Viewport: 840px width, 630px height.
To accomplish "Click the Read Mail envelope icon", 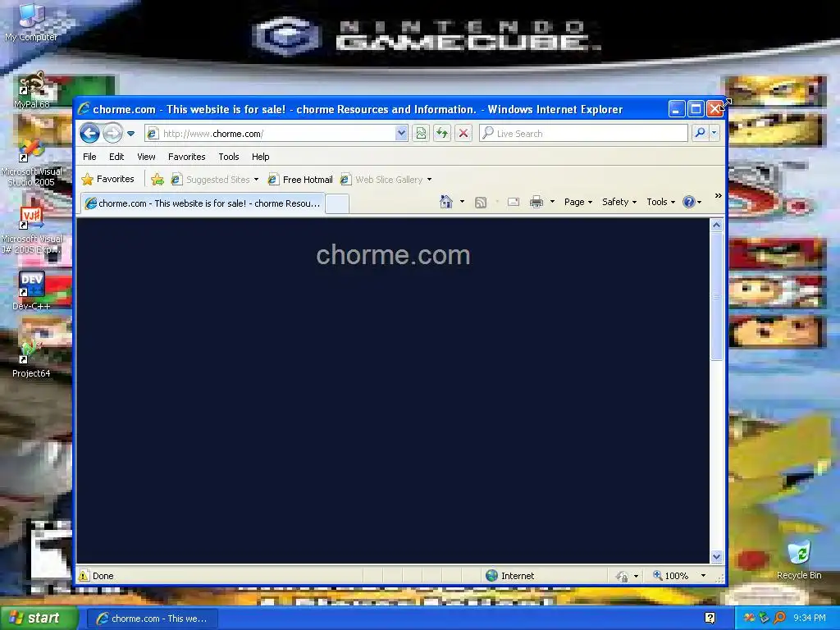I will click(x=514, y=202).
